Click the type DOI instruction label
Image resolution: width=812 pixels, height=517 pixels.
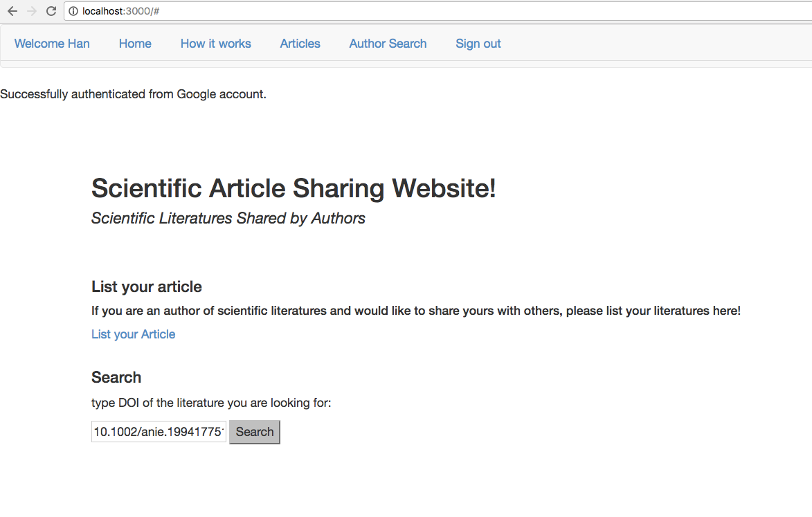click(211, 403)
